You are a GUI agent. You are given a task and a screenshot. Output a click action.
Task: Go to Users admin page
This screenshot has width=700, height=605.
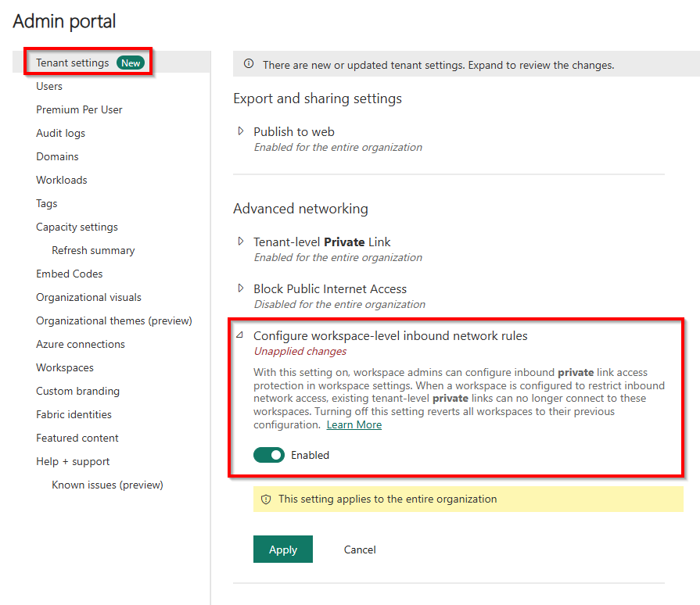pos(49,86)
